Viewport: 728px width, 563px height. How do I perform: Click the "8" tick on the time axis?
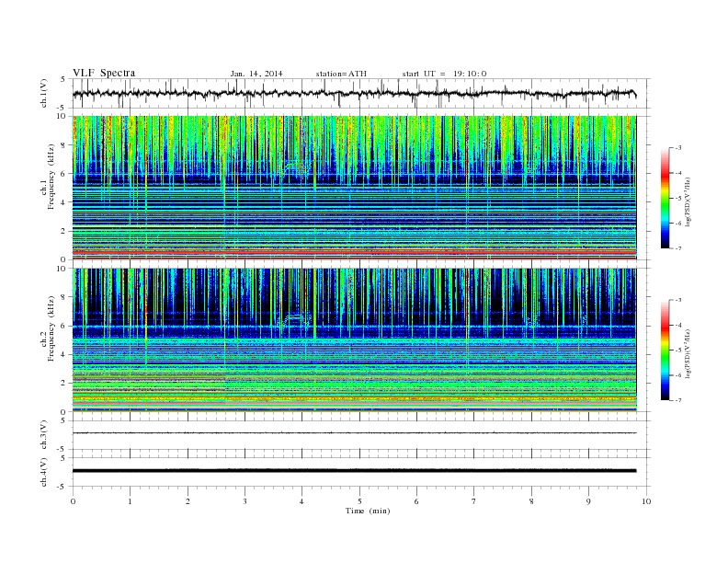pos(531,501)
